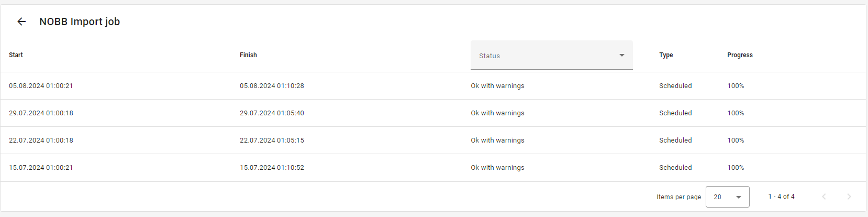Expand the Status dropdown arrow
This screenshot has height=217, width=868.
pyautogui.click(x=622, y=55)
